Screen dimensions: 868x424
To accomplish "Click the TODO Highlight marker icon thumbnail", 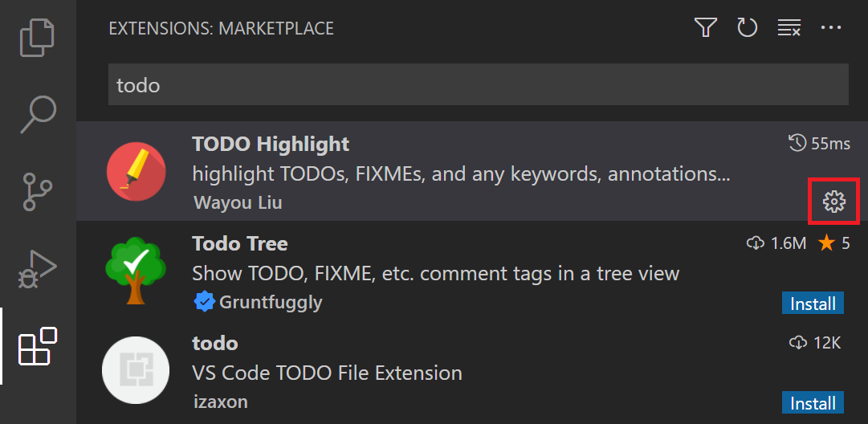I will (x=136, y=171).
